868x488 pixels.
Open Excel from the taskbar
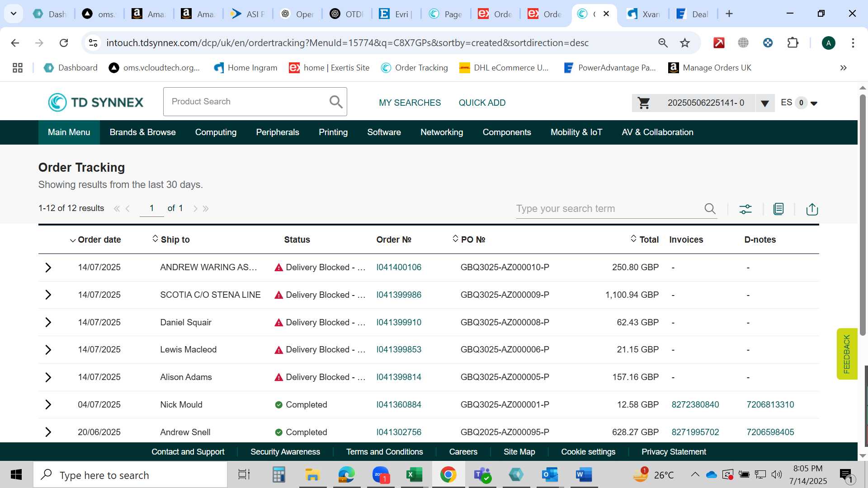[x=414, y=475]
